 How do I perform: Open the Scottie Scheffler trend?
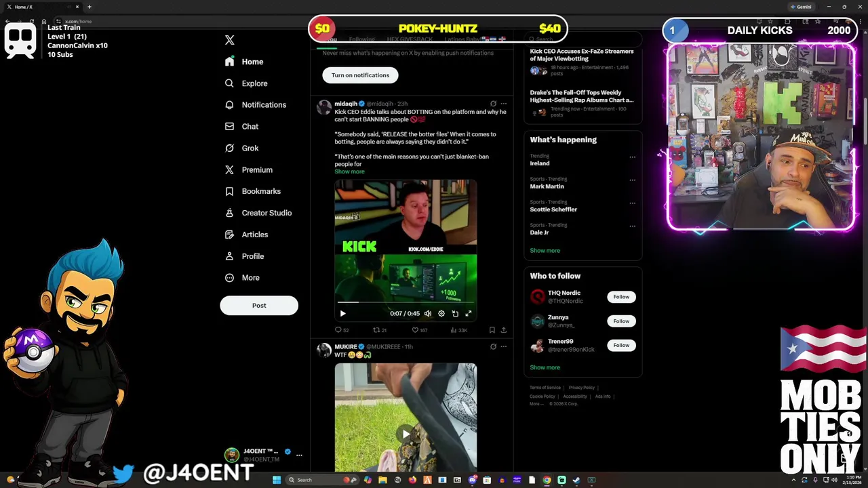(553, 209)
